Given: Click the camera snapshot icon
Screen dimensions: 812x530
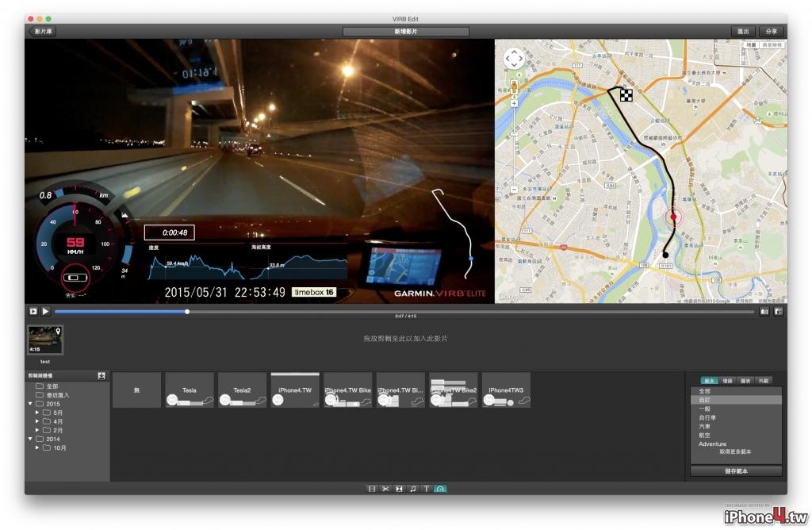Looking at the screenshot, I should [x=764, y=311].
